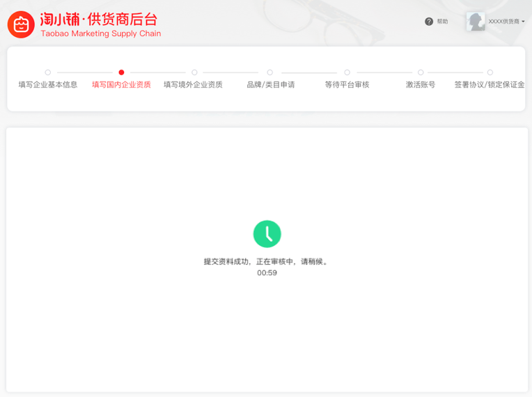This screenshot has height=397, width=532.
Task: Click the 提交资料成功 review status message
Action: point(267,262)
